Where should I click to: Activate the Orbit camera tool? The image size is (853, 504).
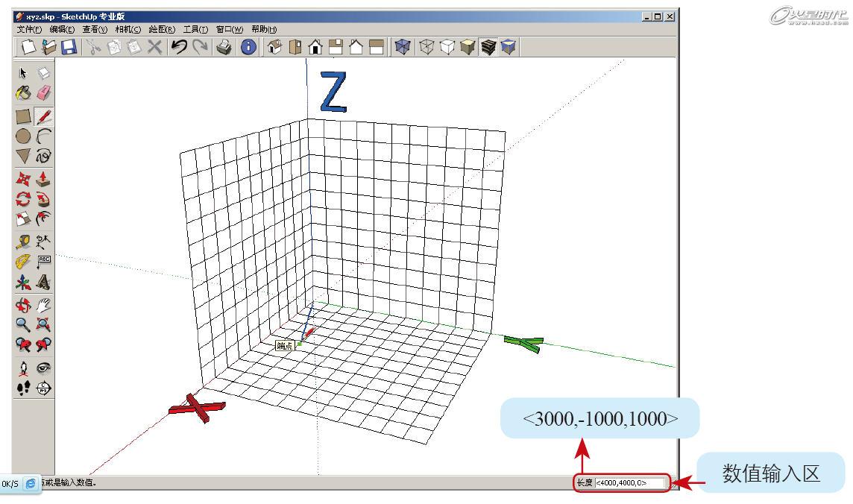(x=23, y=304)
